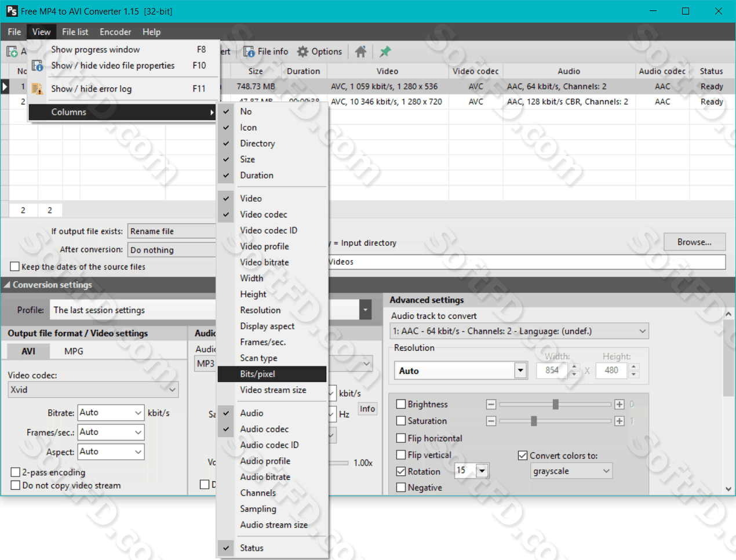Select the 748.73 MB size cell
This screenshot has height=560, width=736.
pyautogui.click(x=256, y=86)
